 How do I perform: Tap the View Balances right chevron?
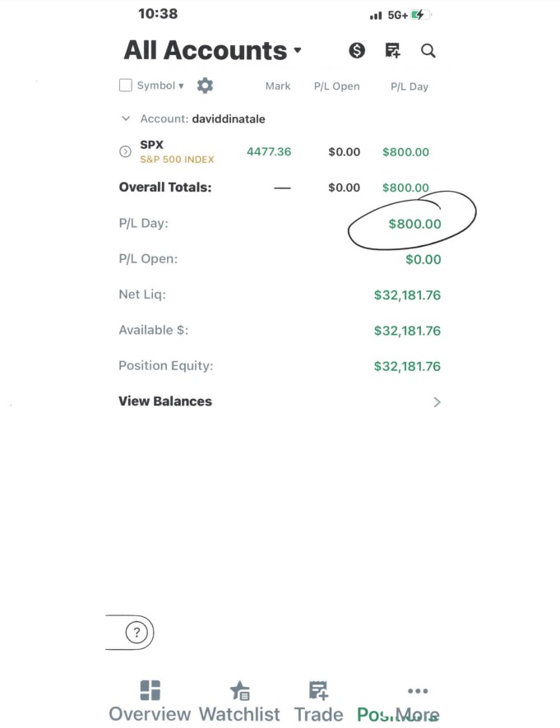[437, 401]
